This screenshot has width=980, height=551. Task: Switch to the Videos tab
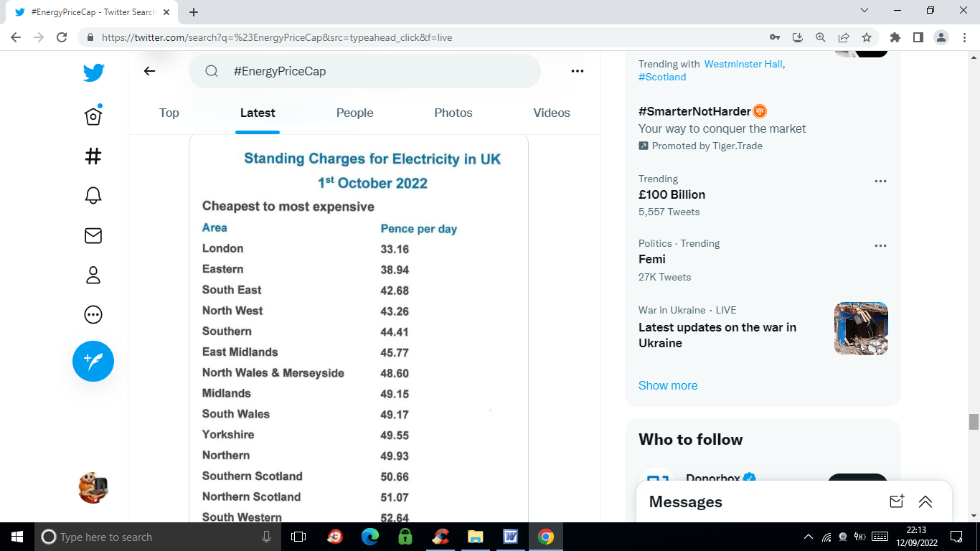(x=551, y=113)
